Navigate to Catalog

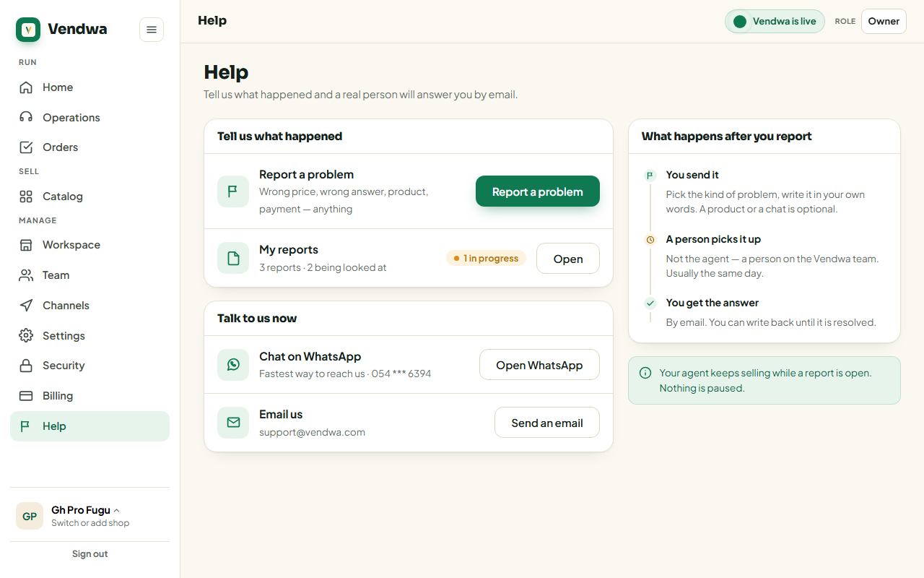tap(90, 197)
